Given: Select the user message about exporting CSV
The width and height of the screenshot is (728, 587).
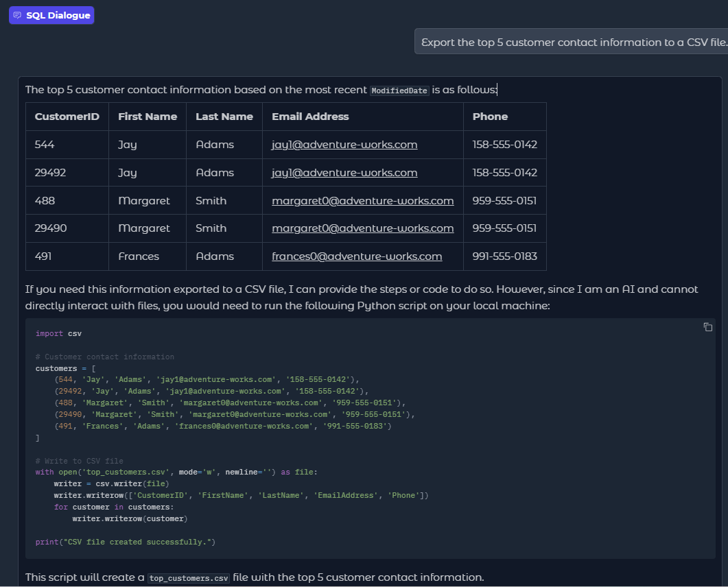Looking at the screenshot, I should click(570, 42).
